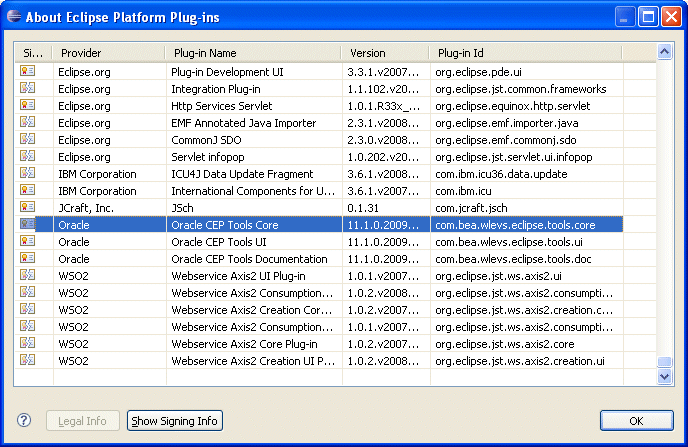Maximize the About Eclipse Platform Plug-ins window
688x447 pixels.
click(648, 17)
